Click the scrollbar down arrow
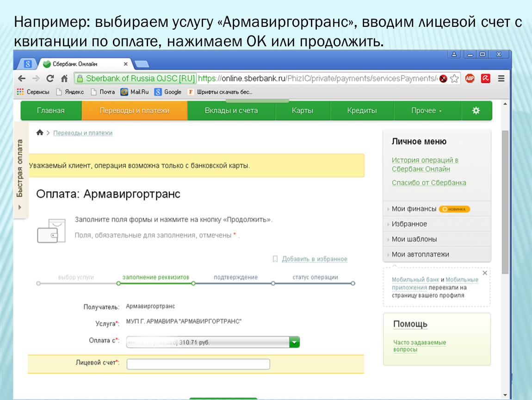 pos(505,395)
